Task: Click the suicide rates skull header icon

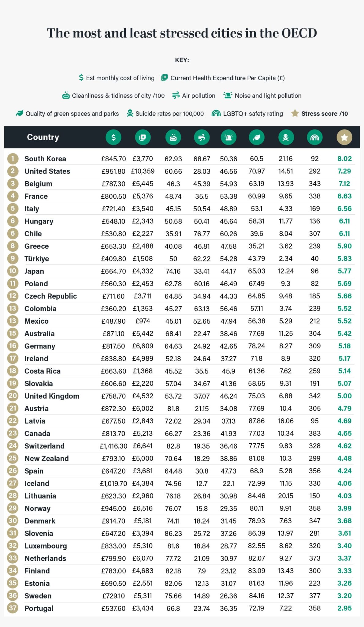Action: tap(286, 137)
